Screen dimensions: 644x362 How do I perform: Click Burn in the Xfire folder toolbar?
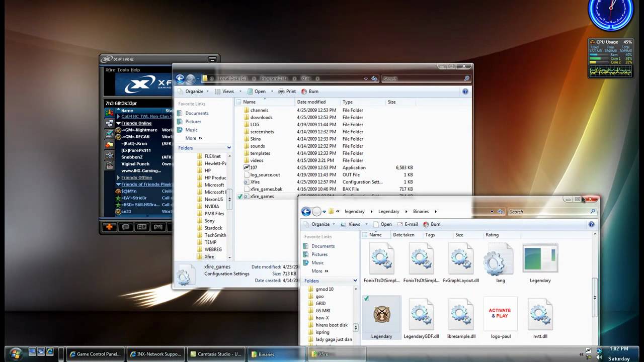309,92
